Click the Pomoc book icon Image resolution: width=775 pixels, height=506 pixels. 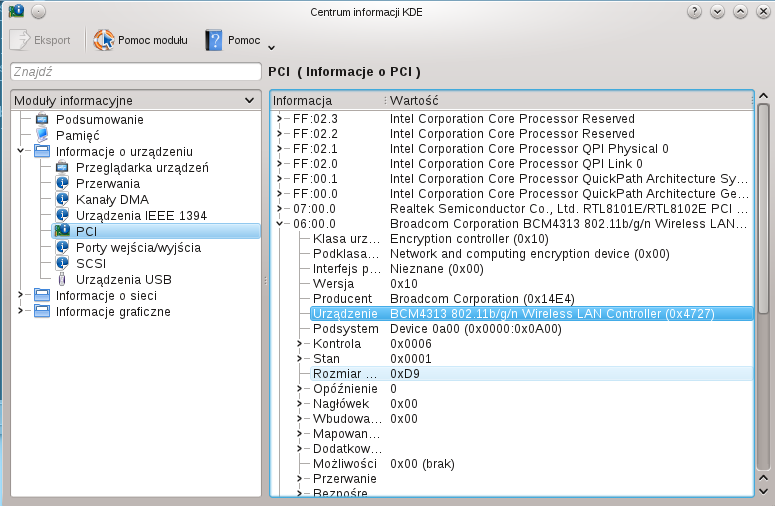pos(214,40)
